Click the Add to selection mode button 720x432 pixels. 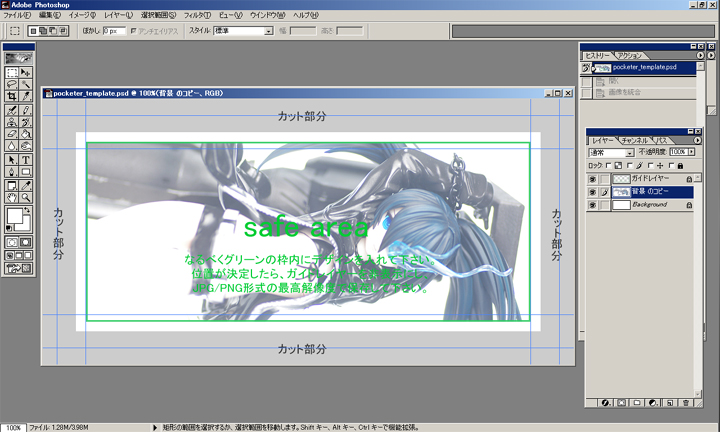coord(43,31)
